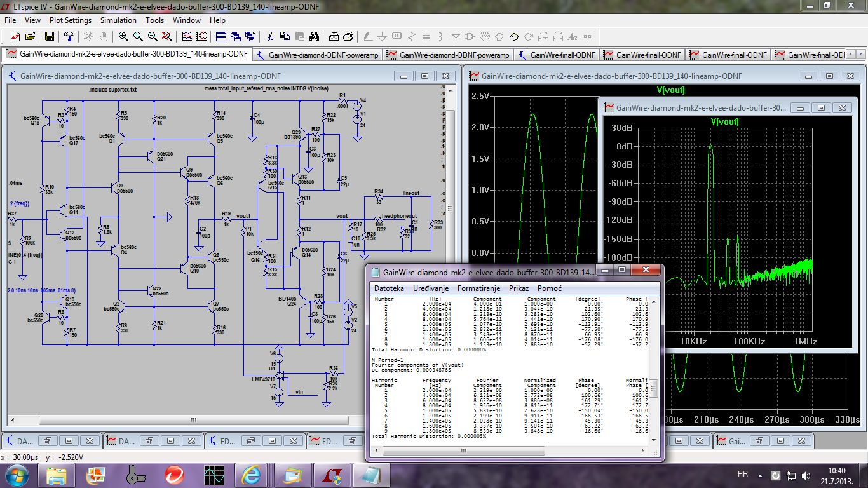Open the Tools menu
The height and width of the screenshot is (488, 868).
(154, 20)
